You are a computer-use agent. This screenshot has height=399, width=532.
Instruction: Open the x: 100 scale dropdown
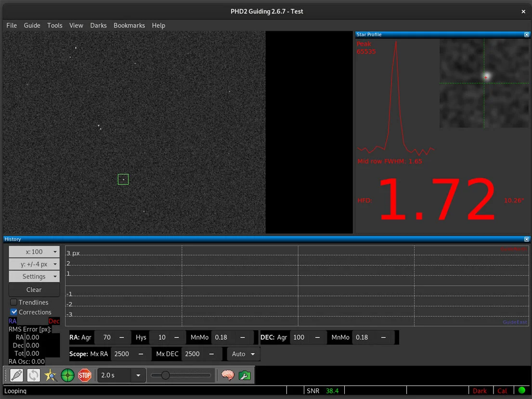(x=34, y=252)
